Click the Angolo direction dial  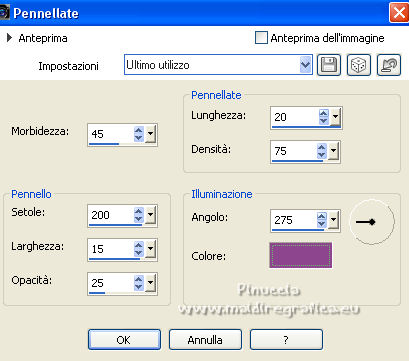tap(372, 222)
